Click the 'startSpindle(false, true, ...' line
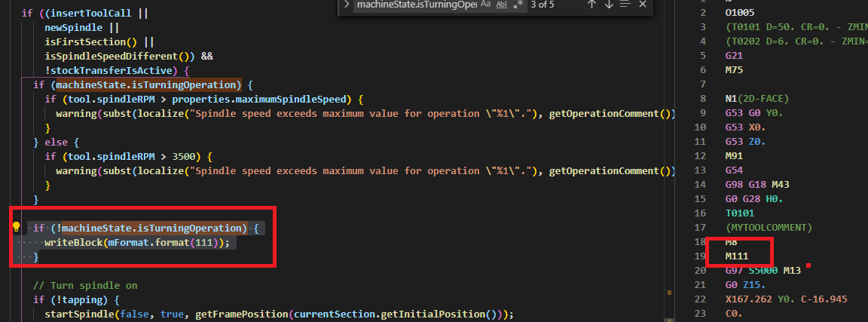The width and height of the screenshot is (868, 322). 279,314
